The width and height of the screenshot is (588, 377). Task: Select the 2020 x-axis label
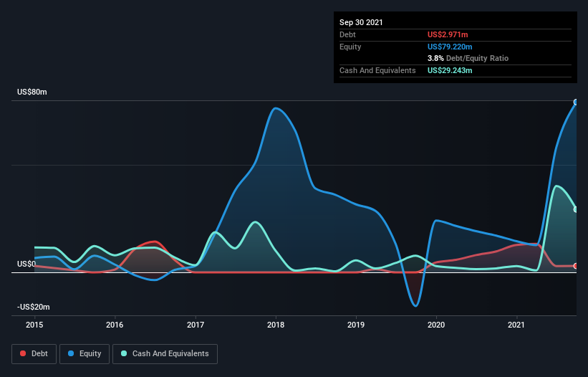click(436, 325)
